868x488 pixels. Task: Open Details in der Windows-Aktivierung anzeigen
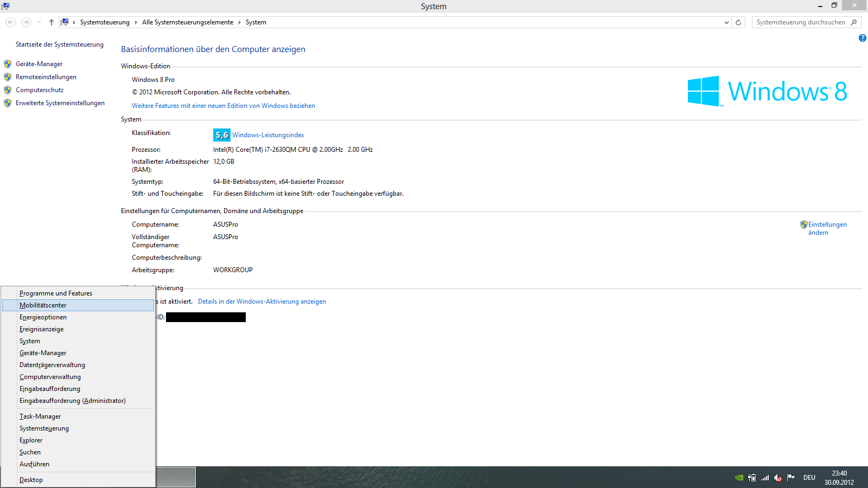[x=262, y=301]
